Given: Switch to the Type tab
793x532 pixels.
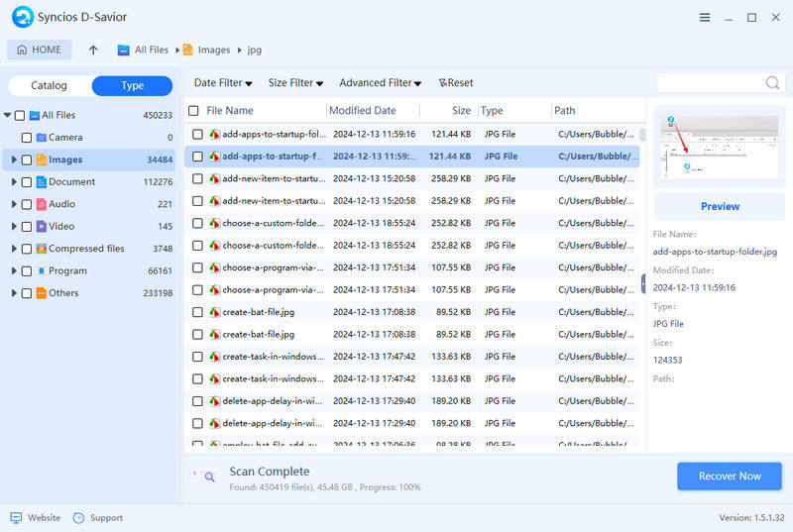Looking at the screenshot, I should (x=132, y=86).
